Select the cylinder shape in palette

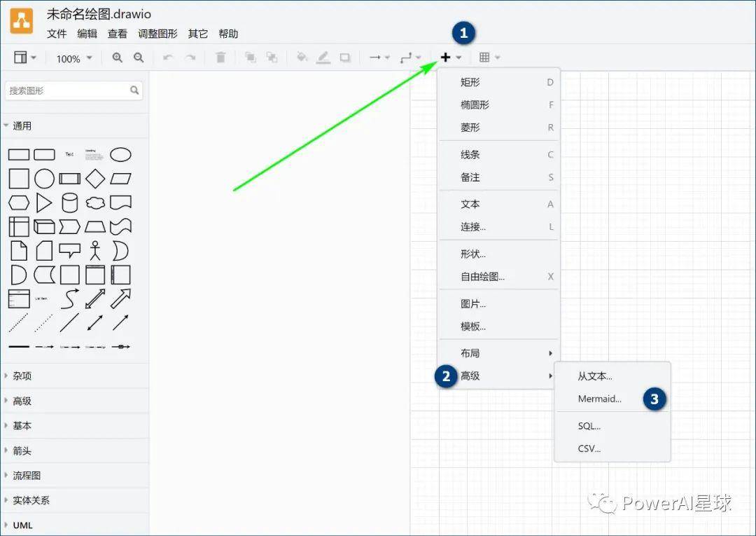(70, 202)
